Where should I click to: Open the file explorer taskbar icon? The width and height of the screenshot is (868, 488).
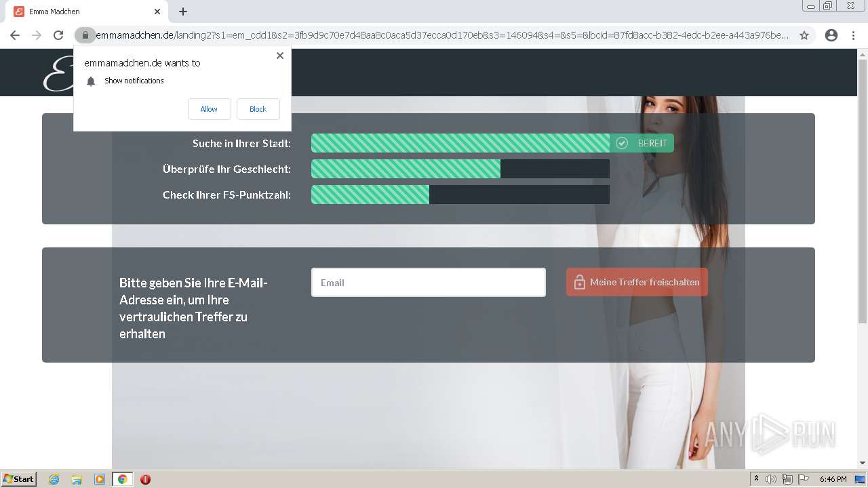[77, 479]
